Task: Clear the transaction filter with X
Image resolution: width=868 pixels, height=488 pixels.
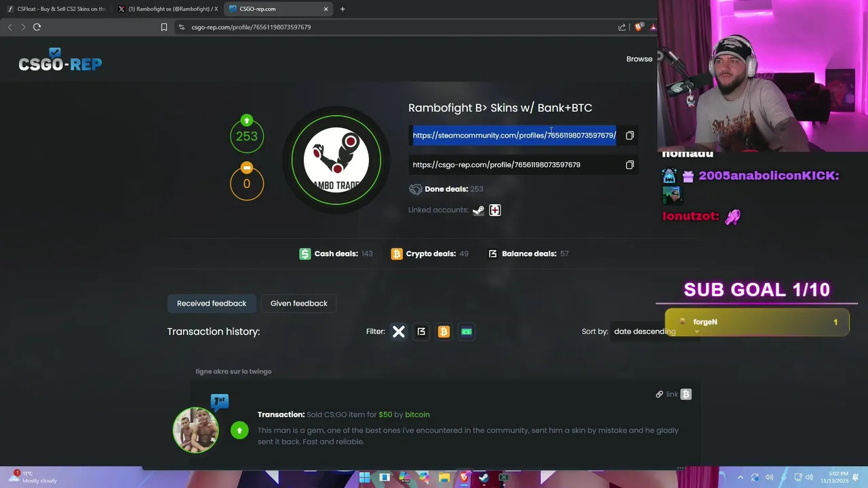Action: pyautogui.click(x=399, y=331)
